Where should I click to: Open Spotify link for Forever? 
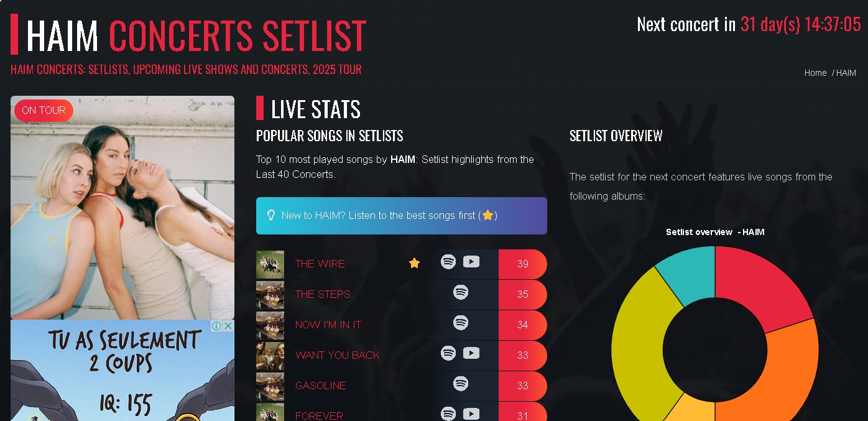tap(448, 414)
